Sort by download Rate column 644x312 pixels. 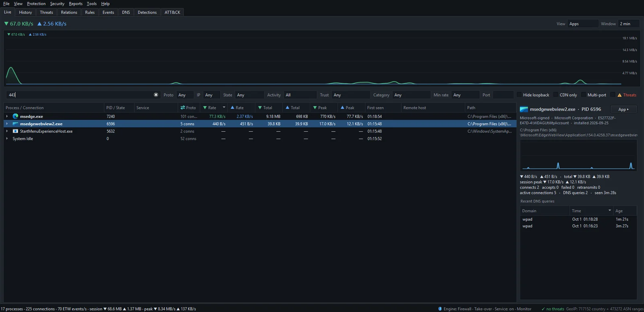click(214, 108)
